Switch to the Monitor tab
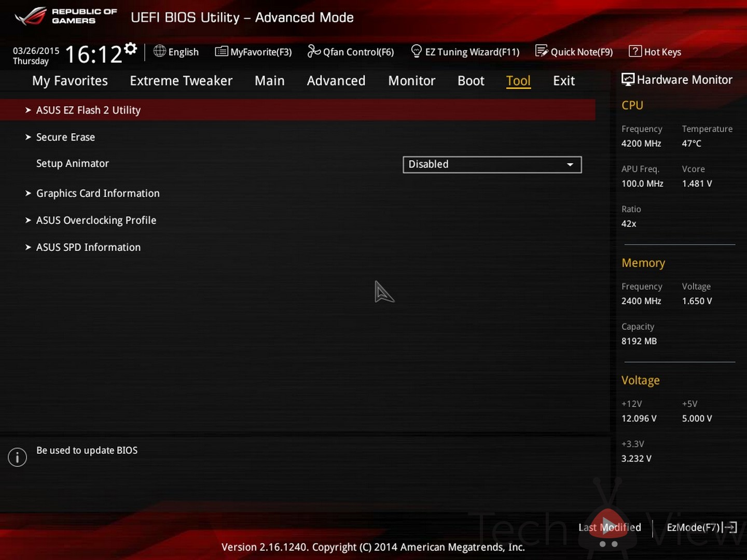Screen dimensions: 747x560 (x=412, y=81)
